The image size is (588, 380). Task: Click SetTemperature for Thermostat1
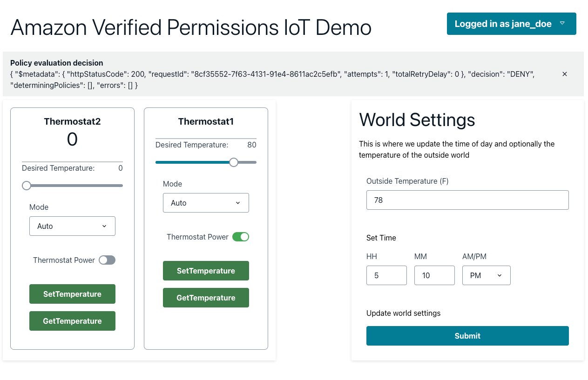point(206,271)
